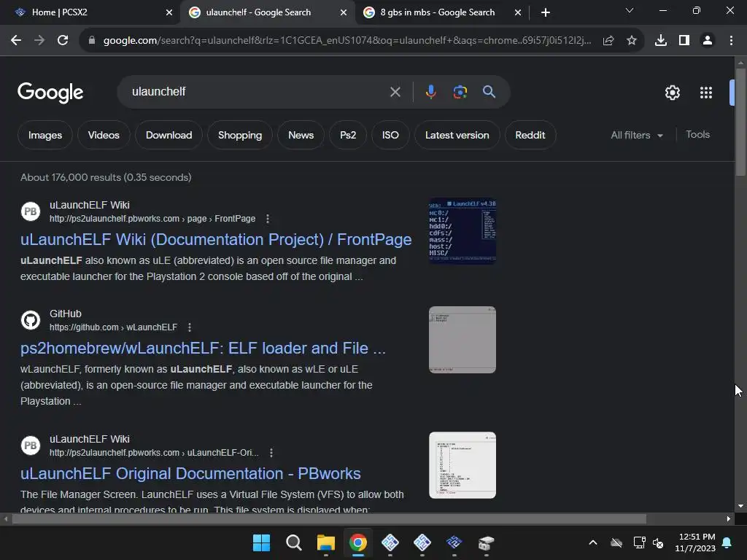Viewport: 747px width, 560px height.
Task: Click the Google logo
Action: point(50,93)
